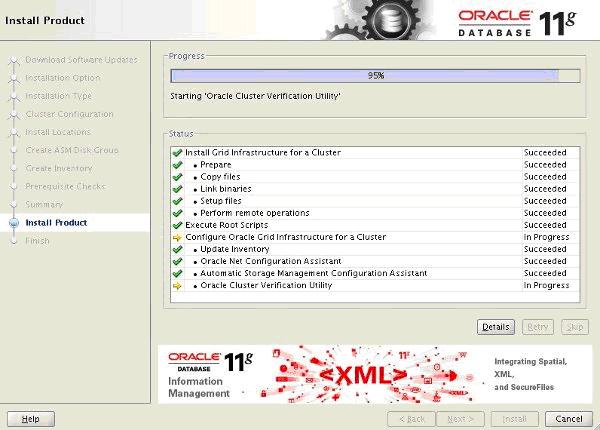Click the Back navigation button
The height and width of the screenshot is (430, 600).
(411, 419)
